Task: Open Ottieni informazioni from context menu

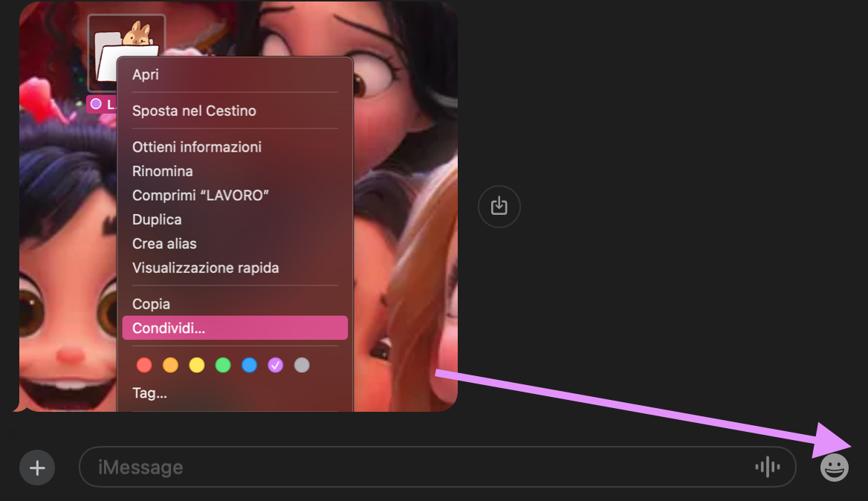Action: [197, 147]
